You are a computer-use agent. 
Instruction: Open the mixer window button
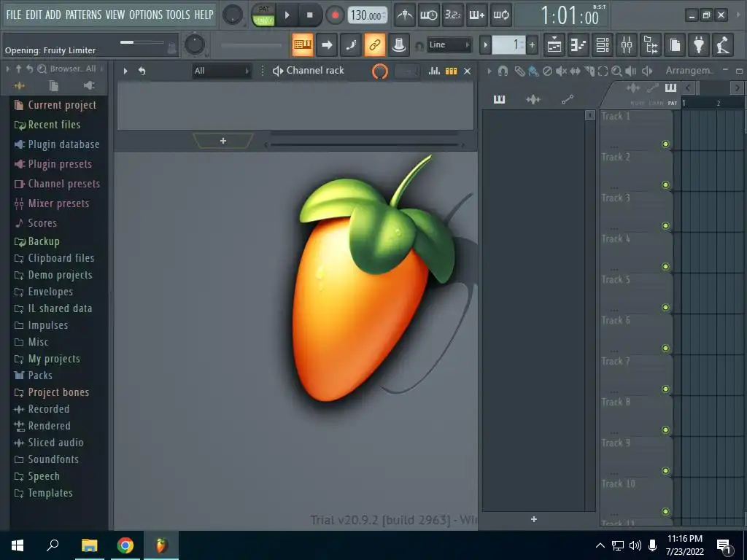click(627, 45)
